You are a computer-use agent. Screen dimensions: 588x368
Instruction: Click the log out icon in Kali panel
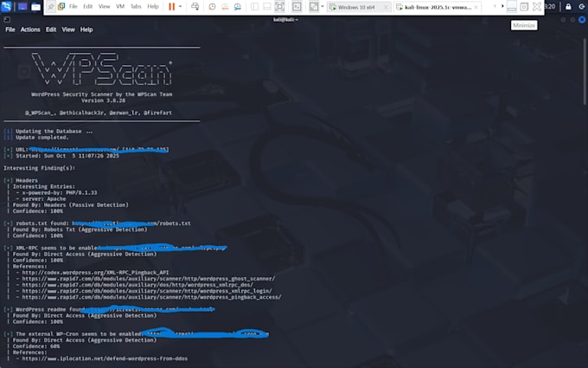pyautogui.click(x=582, y=6)
